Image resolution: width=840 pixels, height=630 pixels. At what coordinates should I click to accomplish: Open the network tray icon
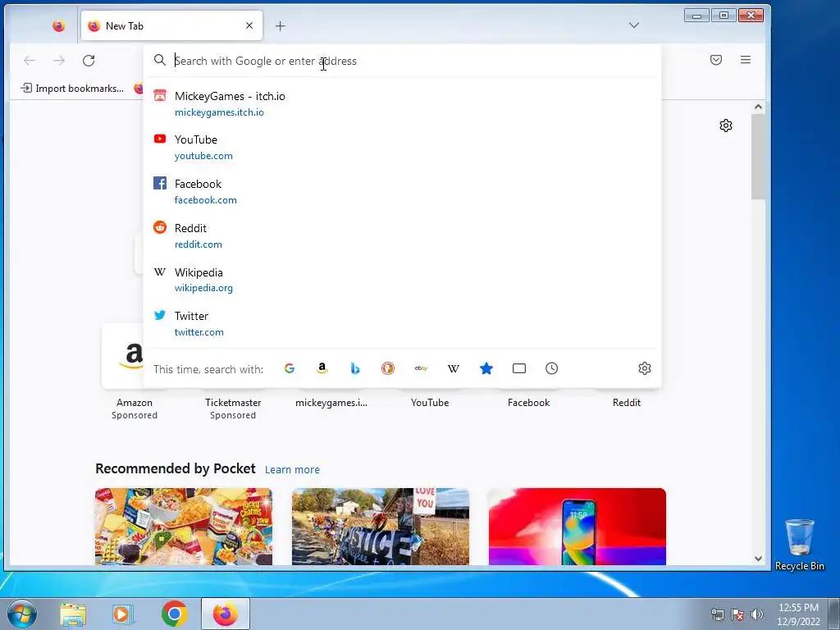pos(717,614)
